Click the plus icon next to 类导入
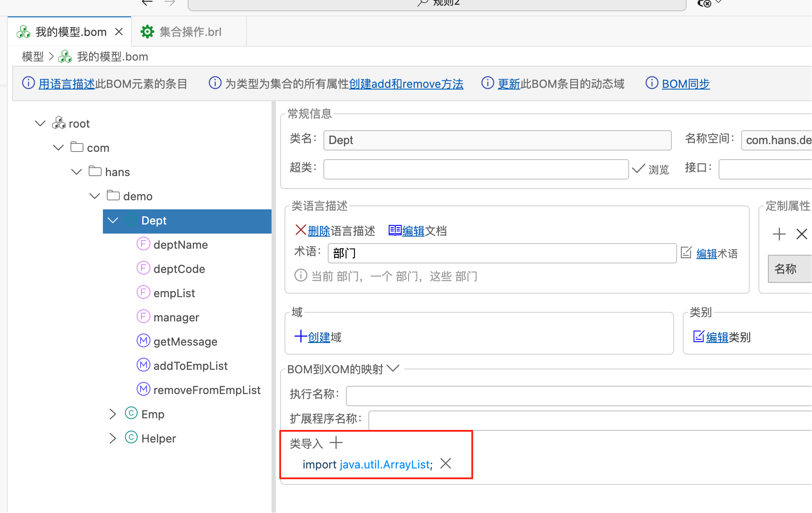The image size is (812, 513). [x=336, y=443]
